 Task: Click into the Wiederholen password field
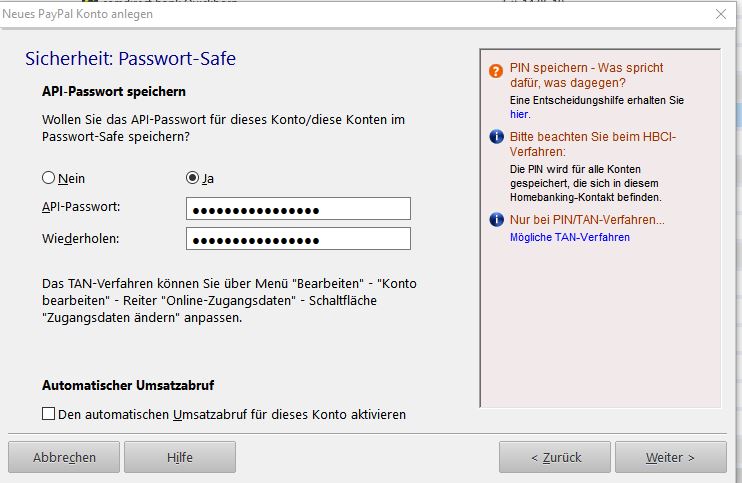click(298, 239)
